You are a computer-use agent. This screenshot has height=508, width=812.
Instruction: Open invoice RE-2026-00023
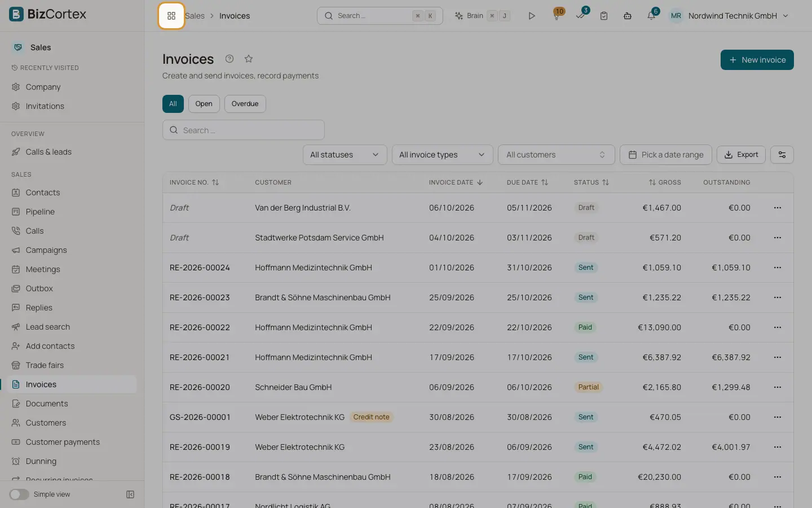[x=200, y=297]
